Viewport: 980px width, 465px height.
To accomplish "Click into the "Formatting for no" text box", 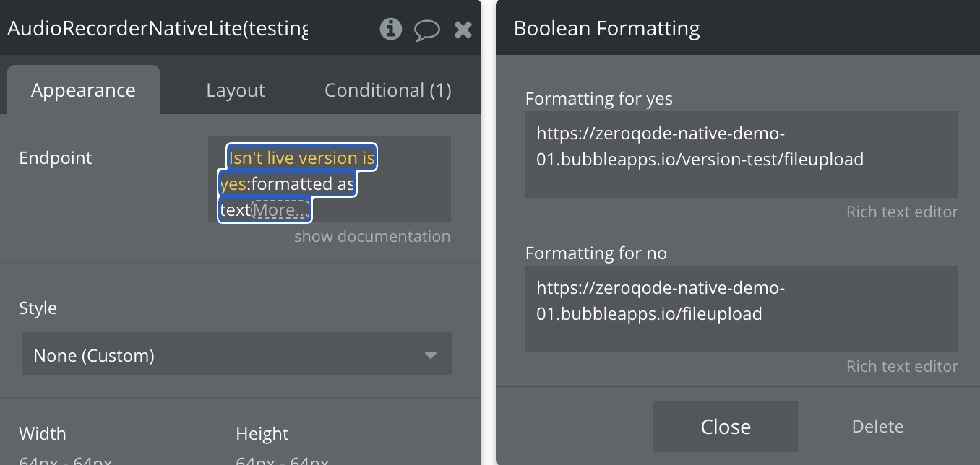I will pyautogui.click(x=741, y=308).
